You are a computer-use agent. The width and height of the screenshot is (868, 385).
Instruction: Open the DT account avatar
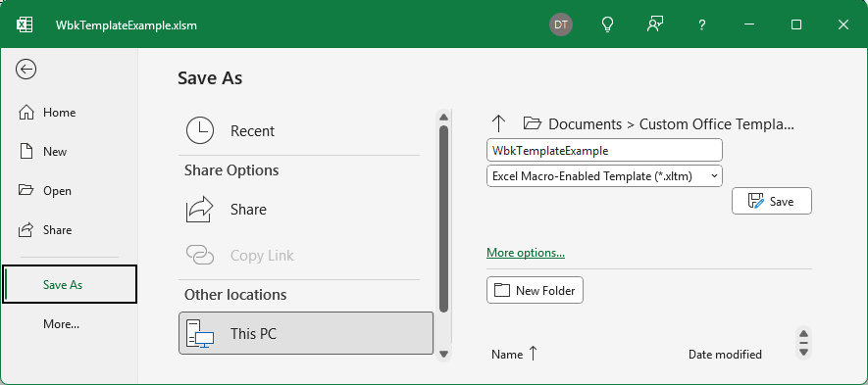point(561,24)
